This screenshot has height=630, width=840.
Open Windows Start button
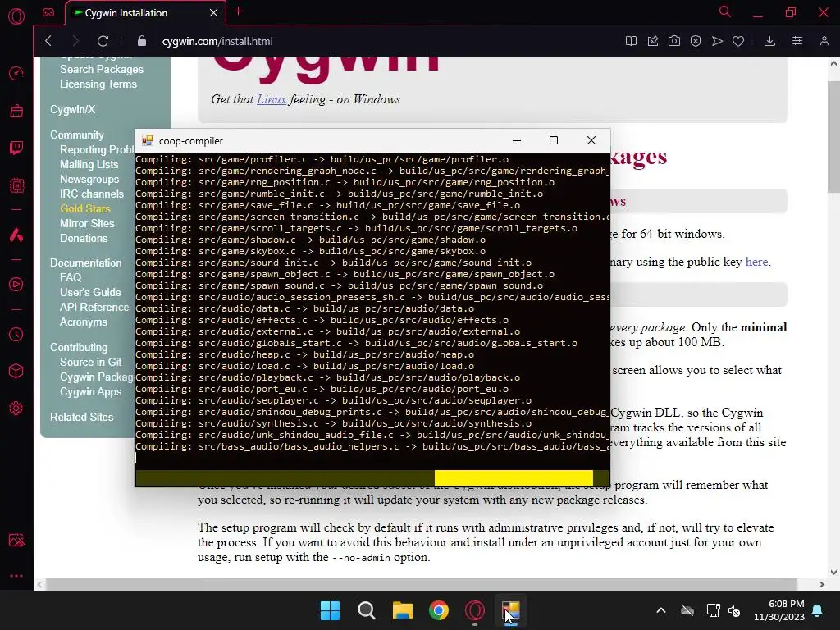tap(330, 610)
